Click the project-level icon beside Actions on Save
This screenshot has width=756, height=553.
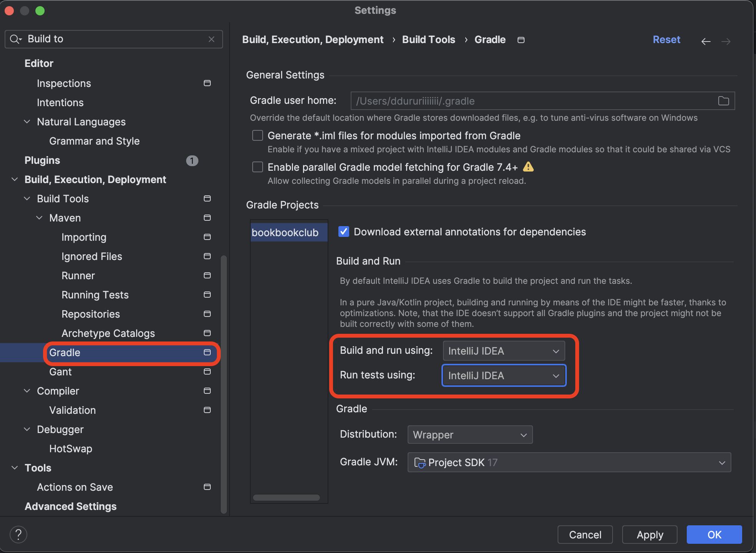[x=207, y=487]
